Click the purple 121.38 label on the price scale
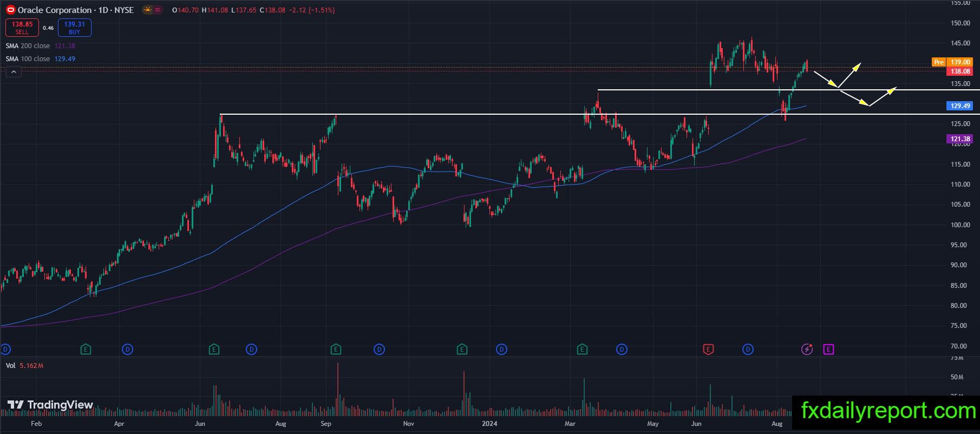Viewport: 980px width, 434px height. (960, 139)
